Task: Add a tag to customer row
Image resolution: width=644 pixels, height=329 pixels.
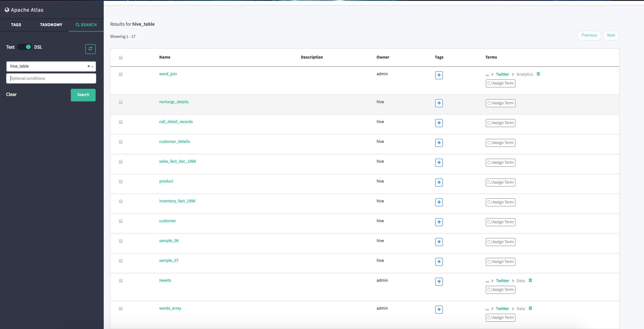Action: click(439, 222)
